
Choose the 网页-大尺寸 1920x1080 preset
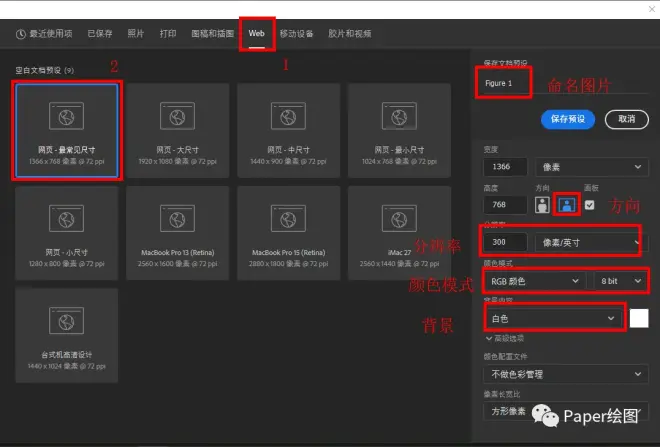[177, 130]
